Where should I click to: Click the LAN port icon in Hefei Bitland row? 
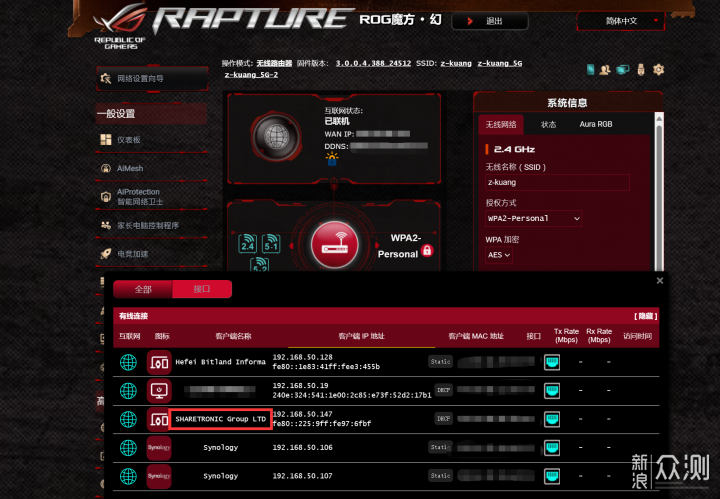(551, 362)
